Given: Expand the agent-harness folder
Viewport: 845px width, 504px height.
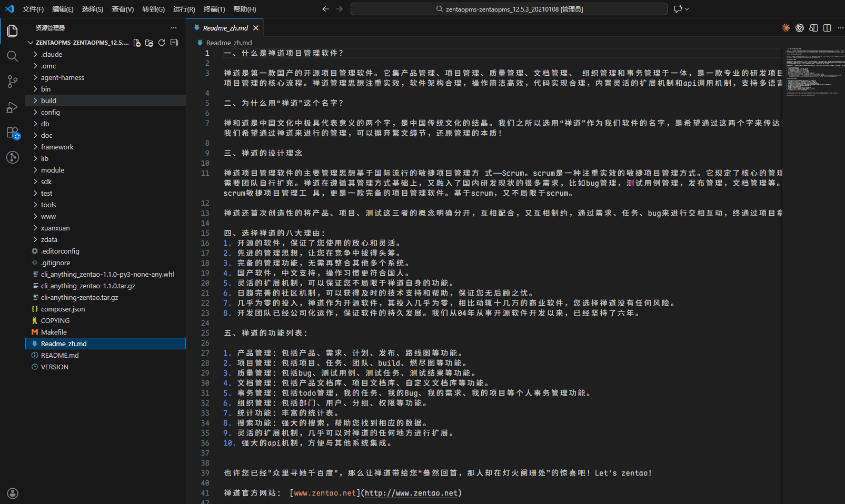Looking at the screenshot, I should [35, 77].
